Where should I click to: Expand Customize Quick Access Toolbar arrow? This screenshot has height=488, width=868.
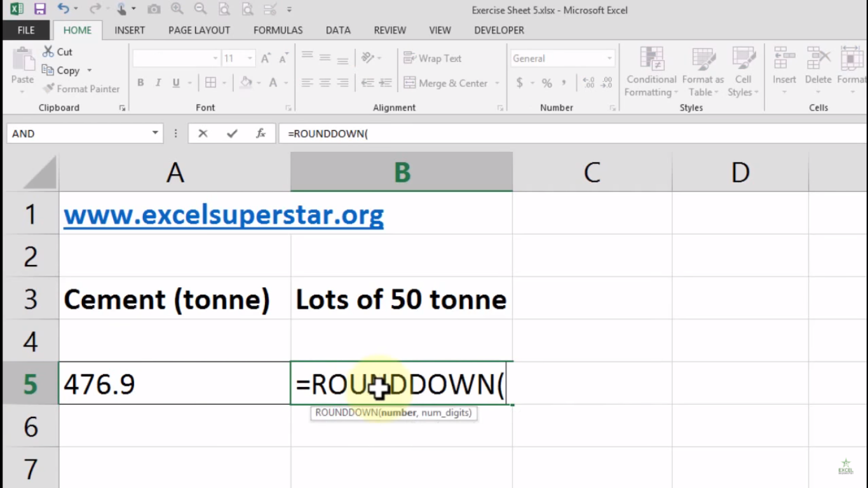(x=289, y=10)
